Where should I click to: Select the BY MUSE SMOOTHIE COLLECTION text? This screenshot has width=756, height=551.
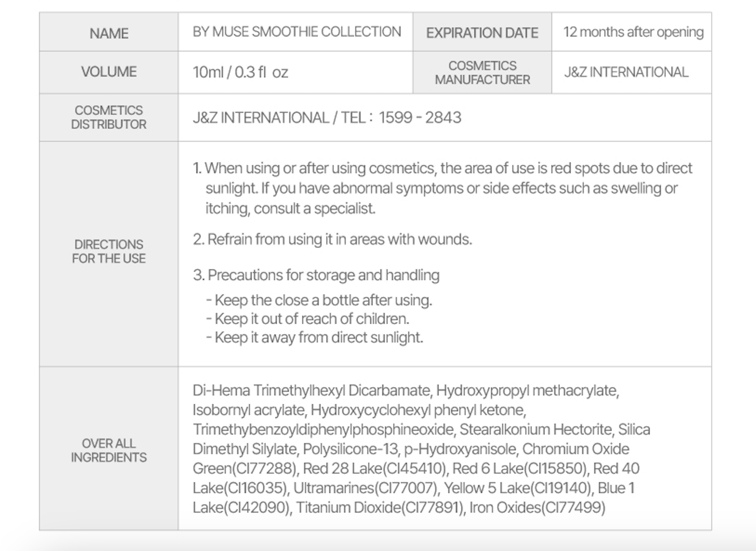[x=297, y=32]
